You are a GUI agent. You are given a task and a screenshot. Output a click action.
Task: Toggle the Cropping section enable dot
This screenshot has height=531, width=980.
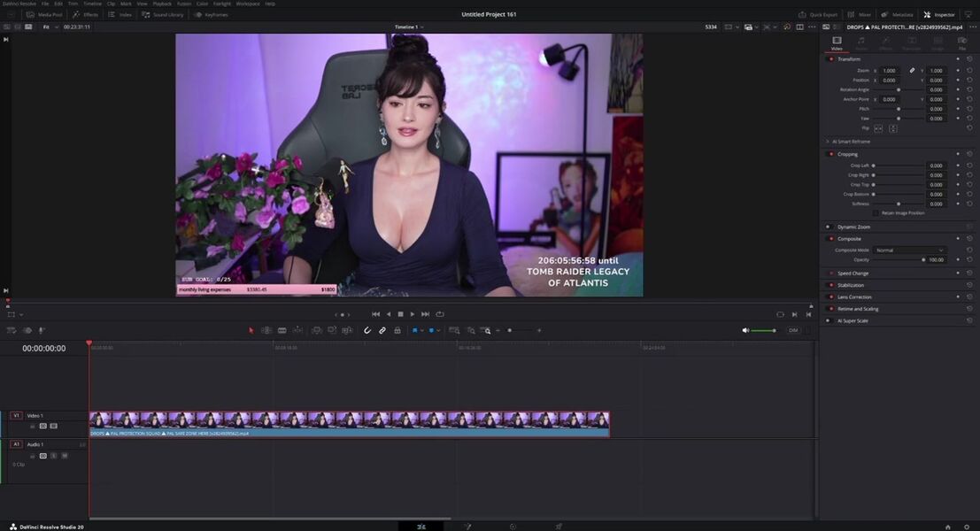point(830,154)
